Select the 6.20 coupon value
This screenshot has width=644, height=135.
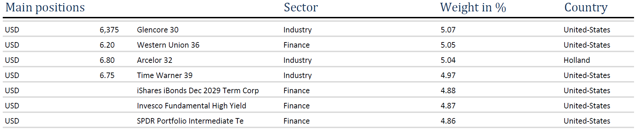pos(107,45)
